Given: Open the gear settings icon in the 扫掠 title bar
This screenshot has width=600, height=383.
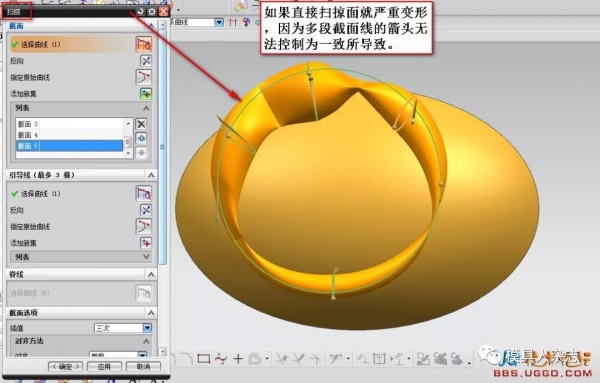Looking at the screenshot, I should point(152,11).
